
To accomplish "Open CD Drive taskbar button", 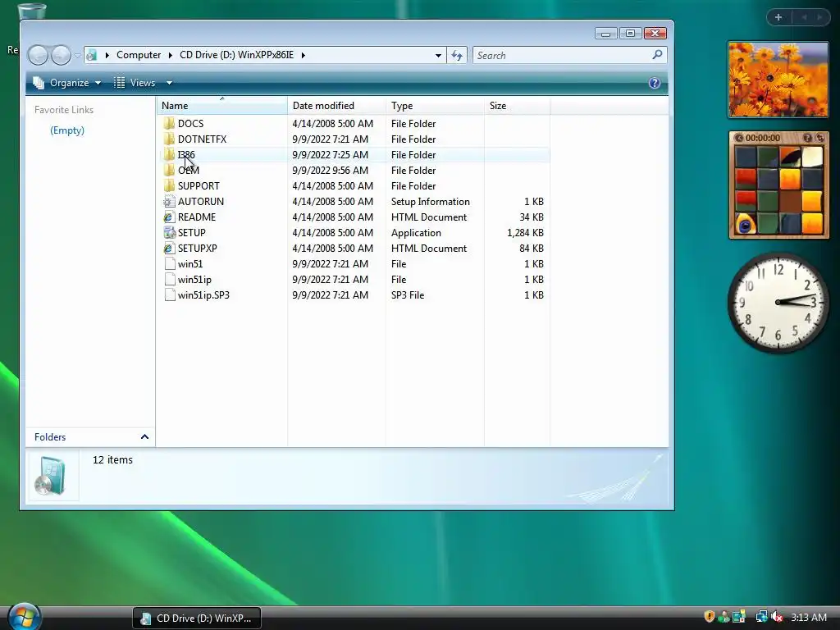I will [x=197, y=618].
